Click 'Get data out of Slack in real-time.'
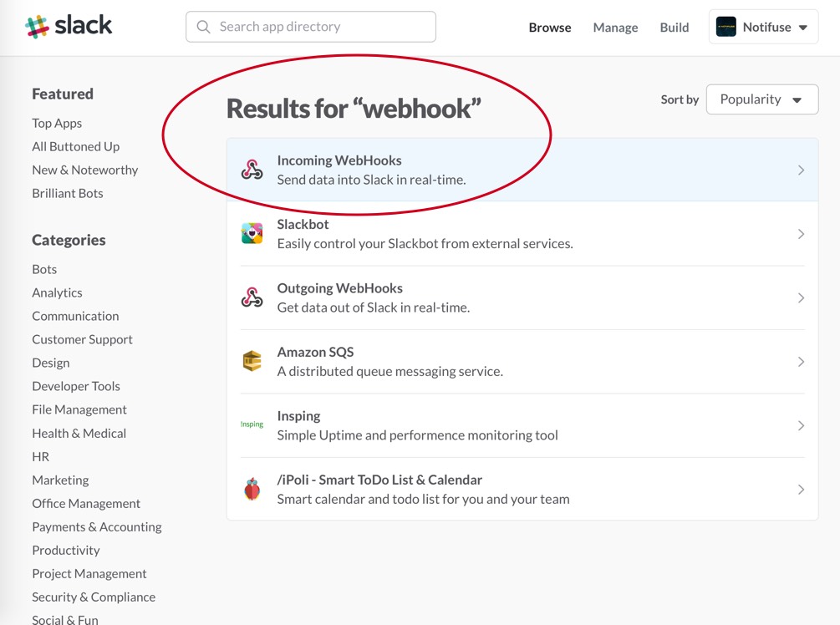Screen dimensions: 840x625 [x=374, y=307]
